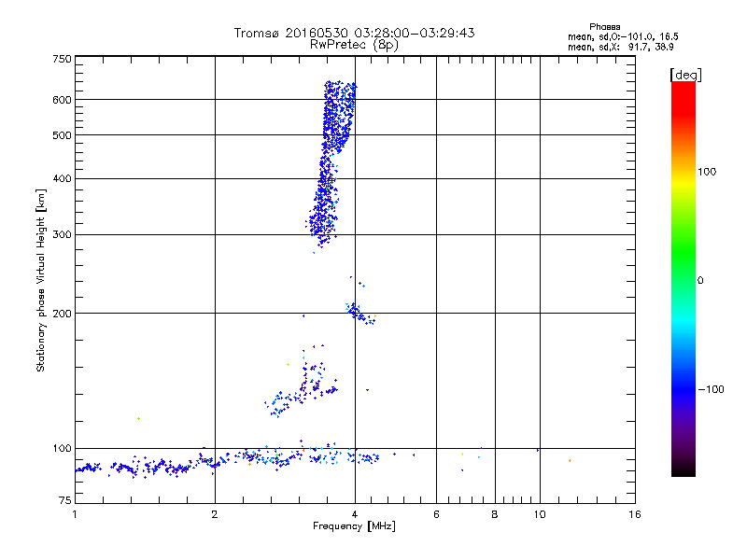Click the 'RwPretec (8p)' subtitle

pyautogui.click(x=354, y=45)
